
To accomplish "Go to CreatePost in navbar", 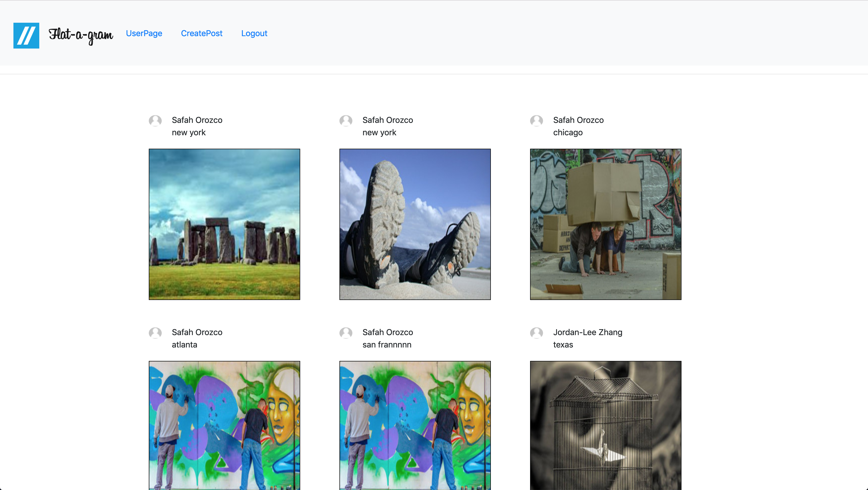I will point(202,33).
